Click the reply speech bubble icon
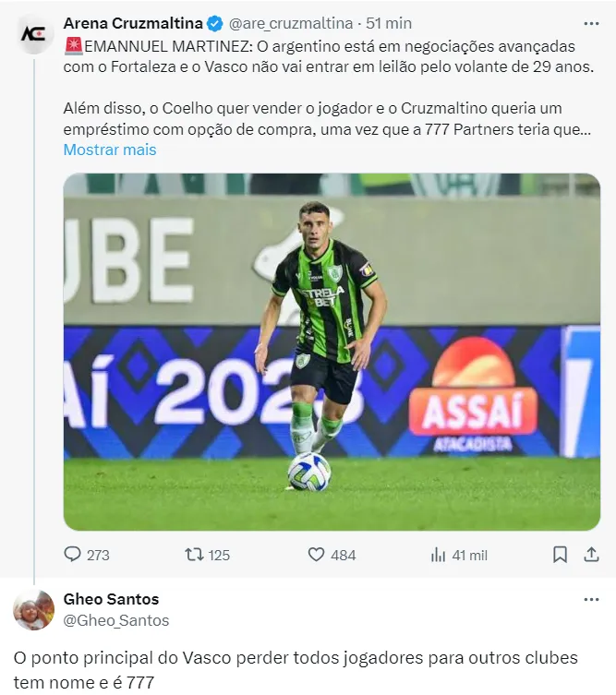This screenshot has height=695, width=616. tap(73, 555)
